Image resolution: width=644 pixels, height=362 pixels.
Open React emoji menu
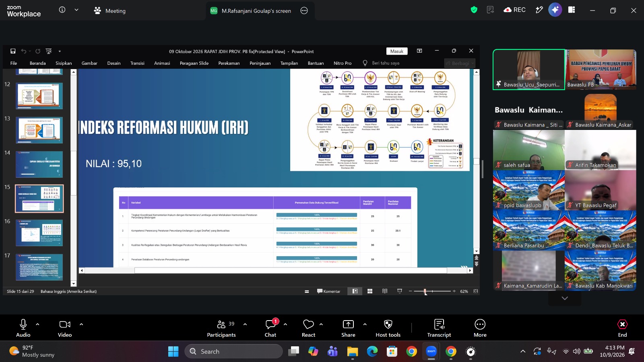point(308,328)
